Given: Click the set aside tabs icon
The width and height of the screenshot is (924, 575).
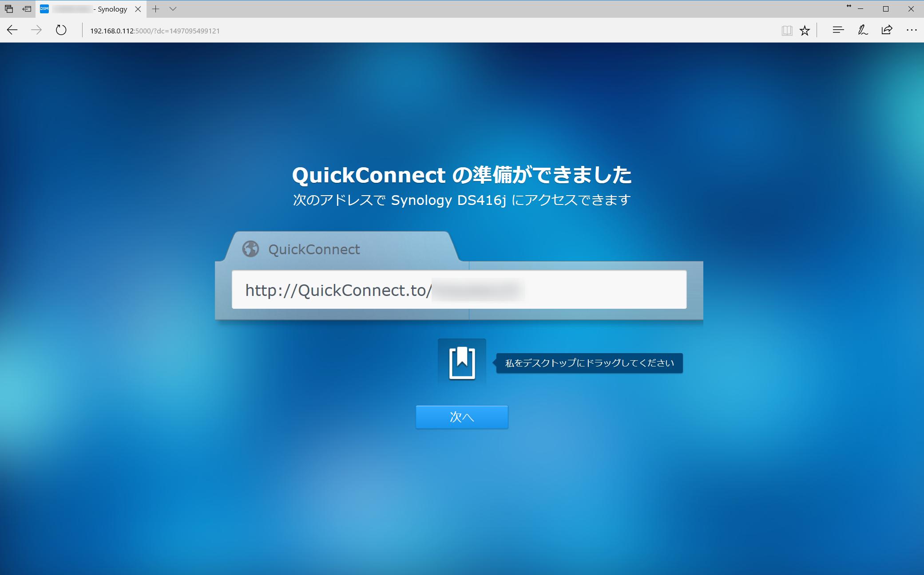Looking at the screenshot, I should click(x=27, y=9).
